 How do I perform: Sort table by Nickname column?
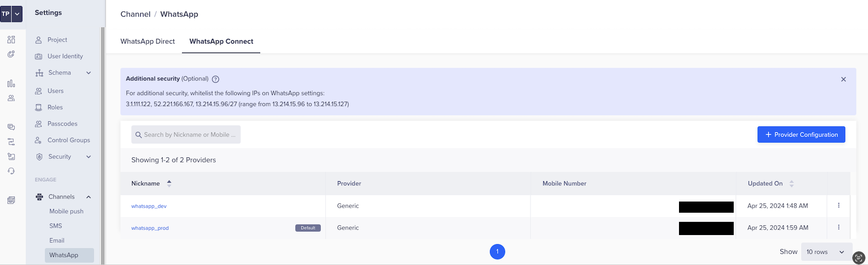[x=169, y=183]
